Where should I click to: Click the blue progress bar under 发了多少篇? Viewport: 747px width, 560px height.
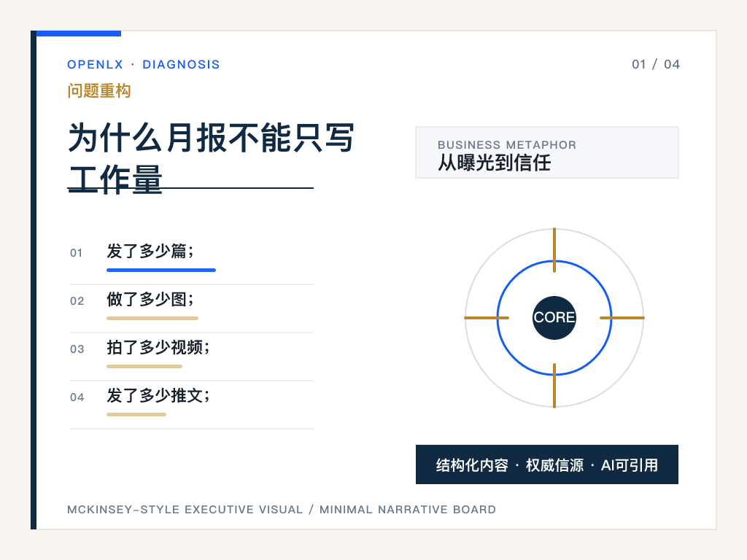click(x=161, y=270)
